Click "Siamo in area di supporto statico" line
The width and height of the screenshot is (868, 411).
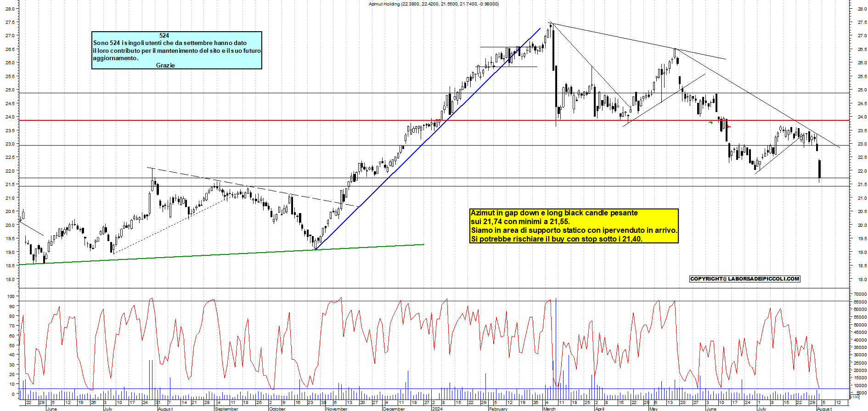(x=574, y=230)
